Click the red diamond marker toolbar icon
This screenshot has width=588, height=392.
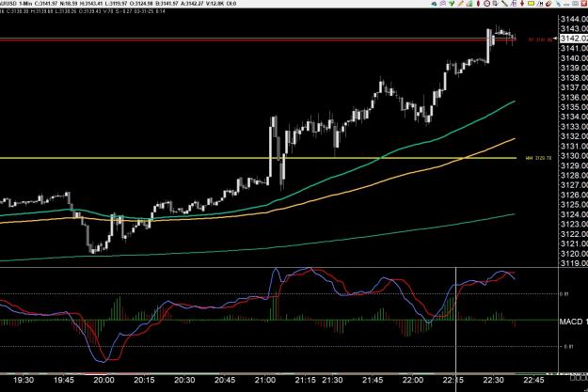point(479,4)
